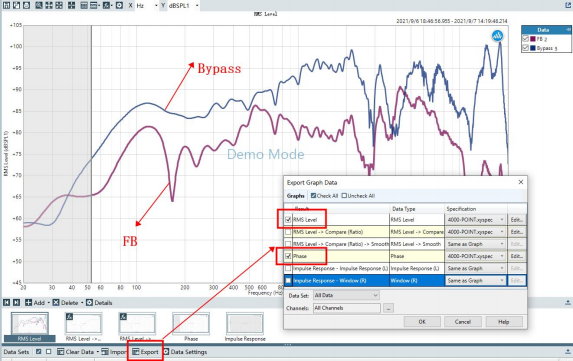Image resolution: width=573 pixels, height=361 pixels.
Task: Toggle the FB 2 trace visibility in the legend
Action: pos(525,39)
